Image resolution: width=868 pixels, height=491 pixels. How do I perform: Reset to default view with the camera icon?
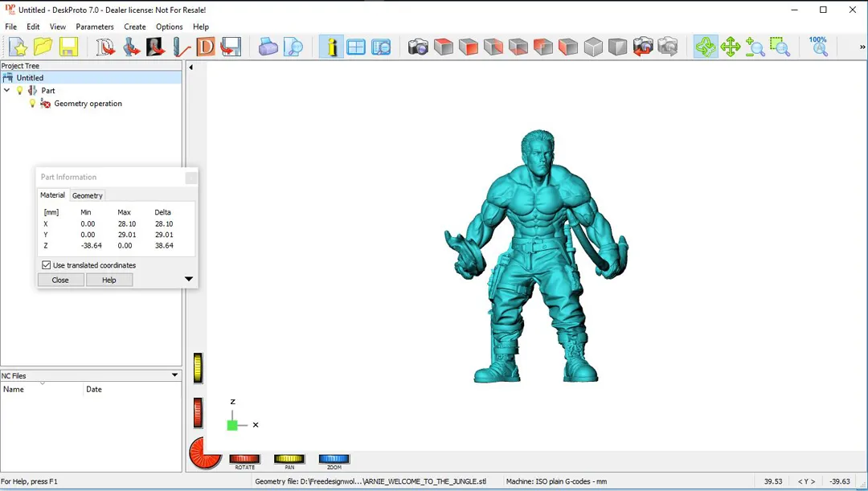418,47
